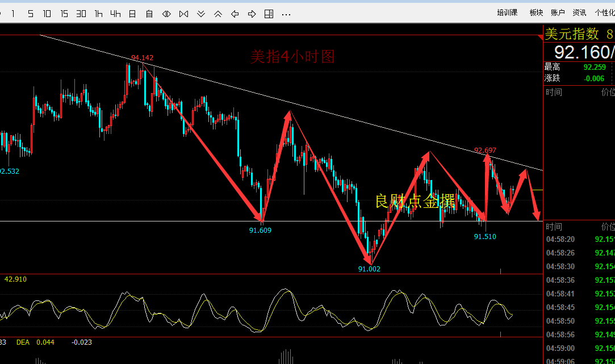Click the red marker at right end of top chart border
This screenshot has width=615, height=364.
(x=540, y=36)
